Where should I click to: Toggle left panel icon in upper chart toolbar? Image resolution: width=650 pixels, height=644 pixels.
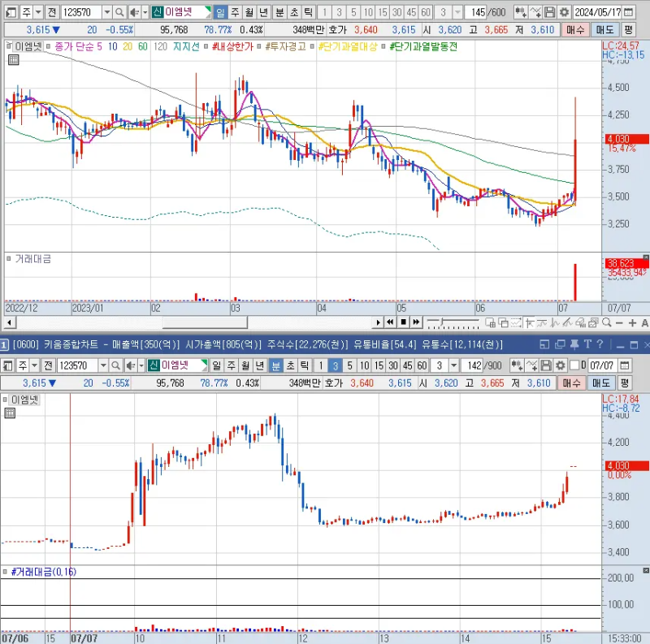click(11, 12)
